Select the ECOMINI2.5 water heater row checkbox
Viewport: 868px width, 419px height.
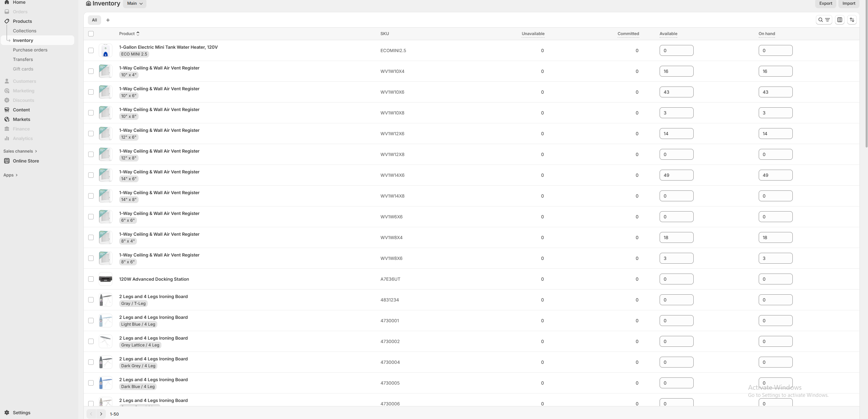point(91,50)
